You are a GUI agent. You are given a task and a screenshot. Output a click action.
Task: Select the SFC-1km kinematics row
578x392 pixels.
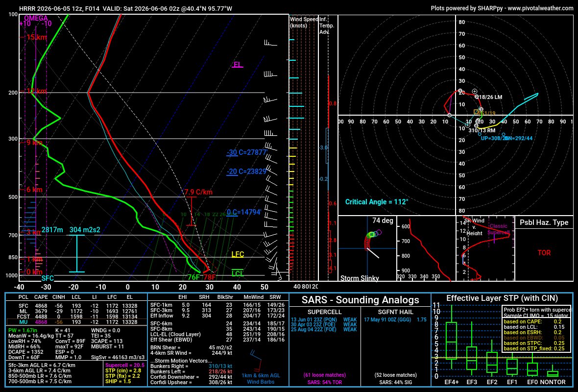[217, 305]
